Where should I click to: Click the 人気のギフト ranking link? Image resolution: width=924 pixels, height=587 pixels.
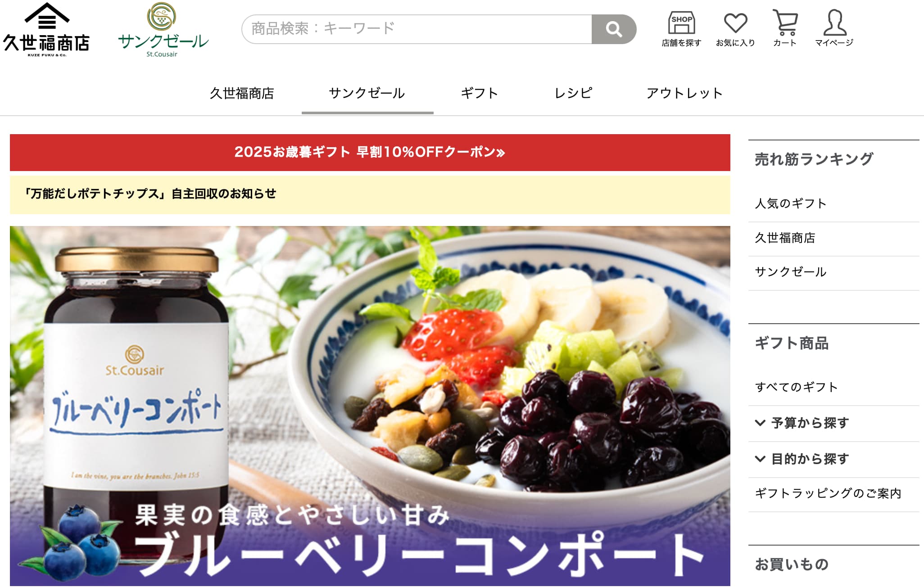tap(791, 203)
